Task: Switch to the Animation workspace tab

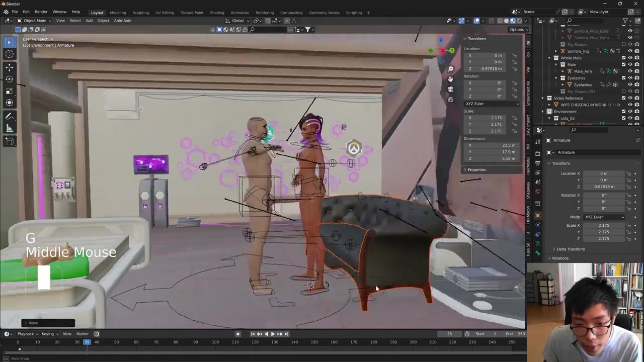Action: [239, 13]
